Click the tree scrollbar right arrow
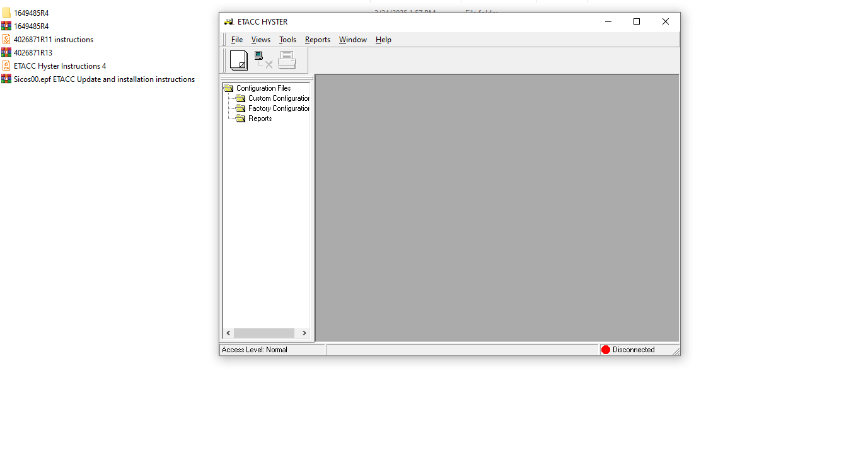Viewport: 868px width, 460px height. point(304,333)
